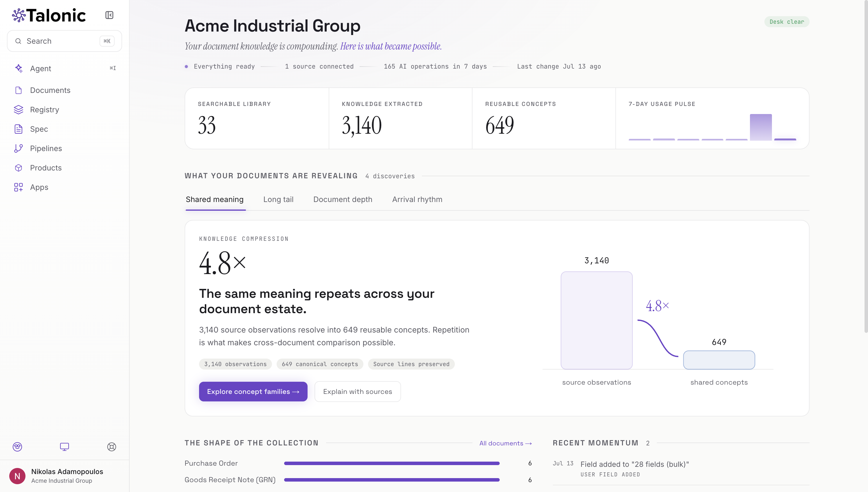Click Explore concept families button
Screen dimensions: 868x492
(x=253, y=392)
